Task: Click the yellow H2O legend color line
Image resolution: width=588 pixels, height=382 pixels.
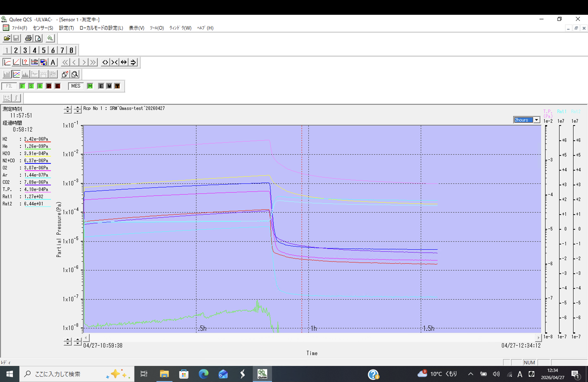Action: (x=38, y=156)
